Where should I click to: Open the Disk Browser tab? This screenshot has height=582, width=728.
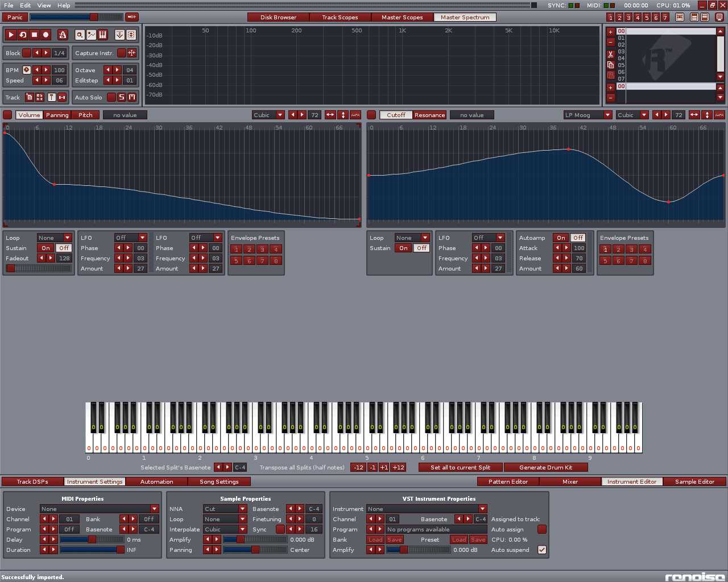coord(278,17)
